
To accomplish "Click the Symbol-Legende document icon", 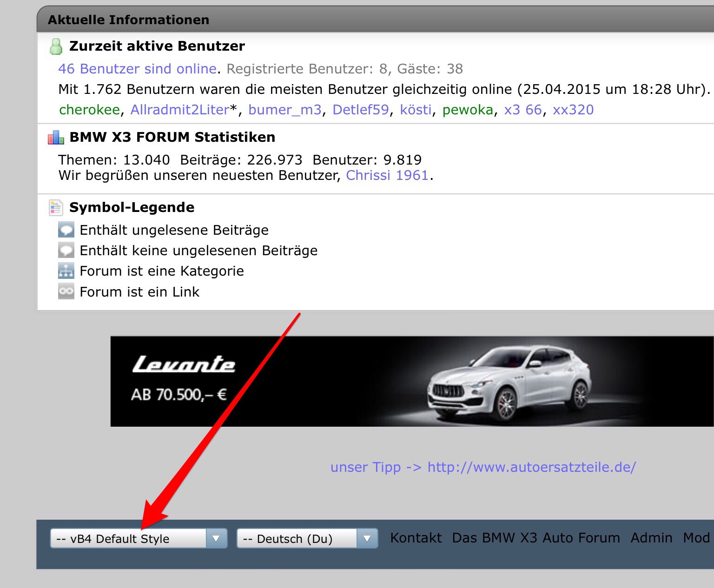I will (x=56, y=207).
